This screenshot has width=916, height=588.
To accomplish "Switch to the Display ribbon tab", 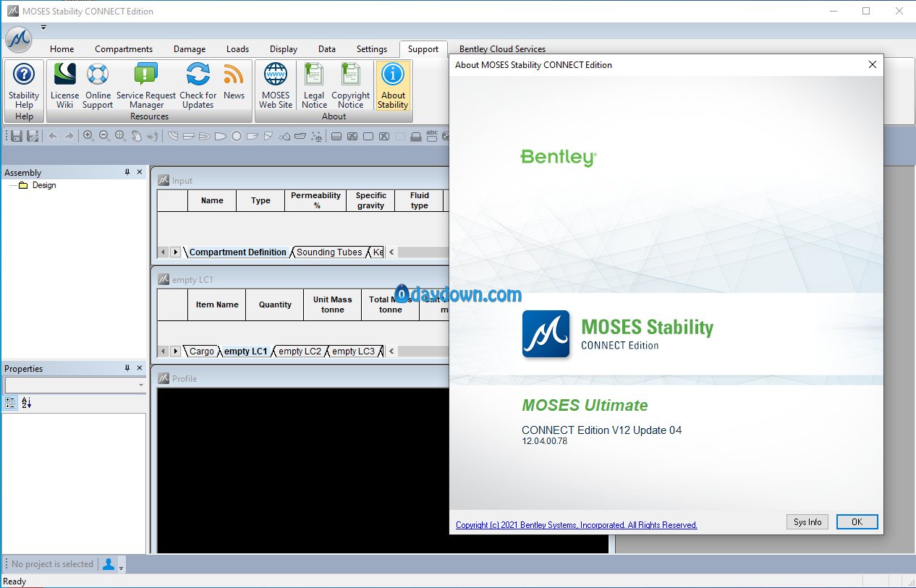I will [x=284, y=49].
